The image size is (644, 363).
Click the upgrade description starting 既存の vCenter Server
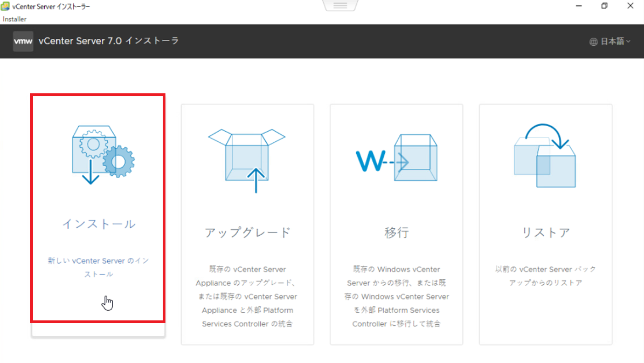247,297
